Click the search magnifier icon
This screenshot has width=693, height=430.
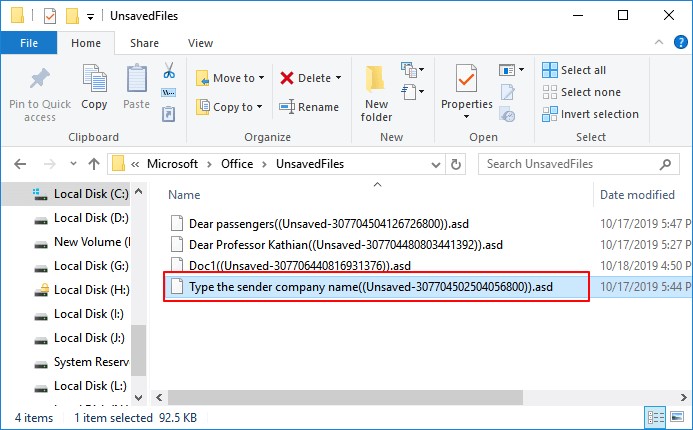click(x=665, y=164)
